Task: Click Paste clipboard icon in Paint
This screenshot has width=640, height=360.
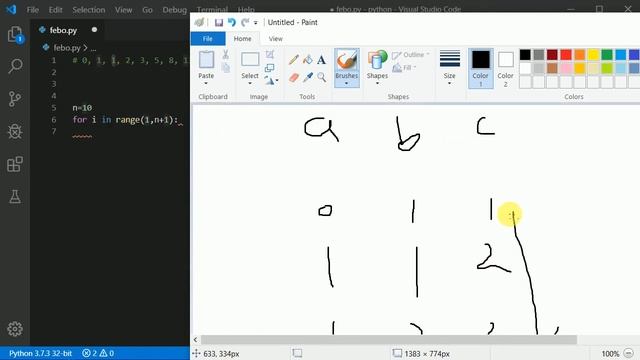Action: pyautogui.click(x=206, y=60)
